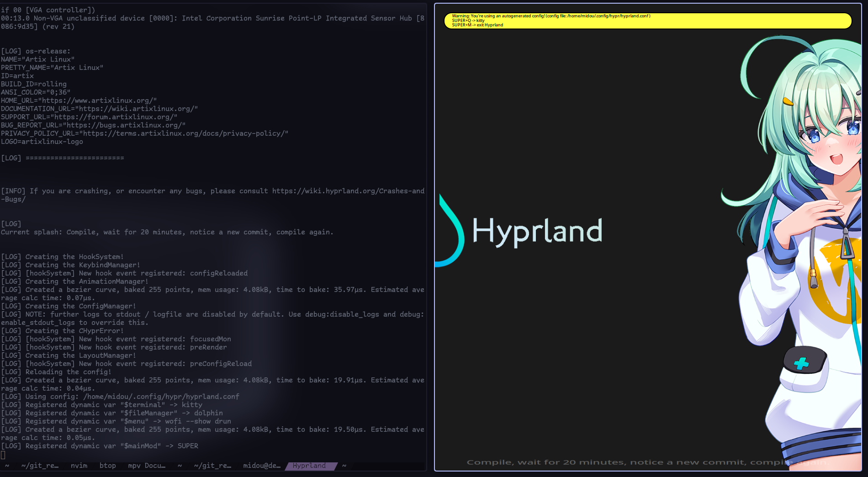The image size is (868, 477).
Task: Open the HOME_URL artixlinux.org link
Action: [x=97, y=101]
